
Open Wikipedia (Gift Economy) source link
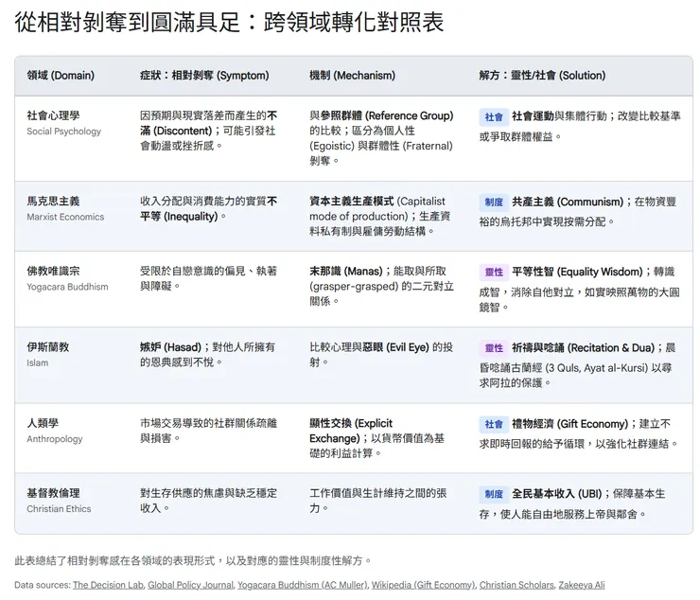(x=424, y=585)
